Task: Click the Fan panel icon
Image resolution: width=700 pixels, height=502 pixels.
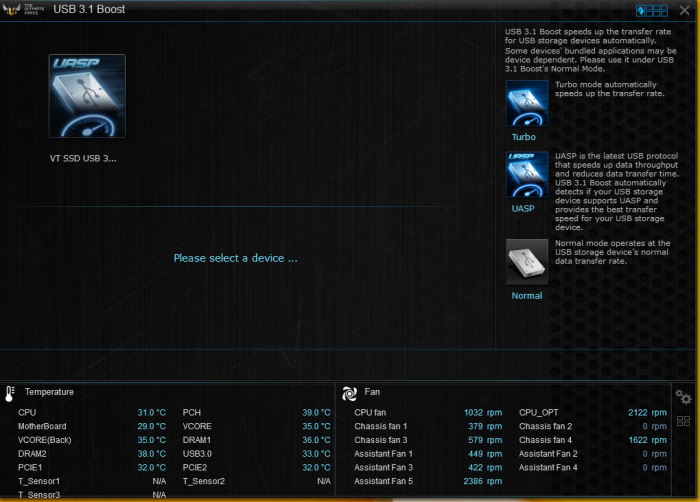Action: (x=349, y=393)
